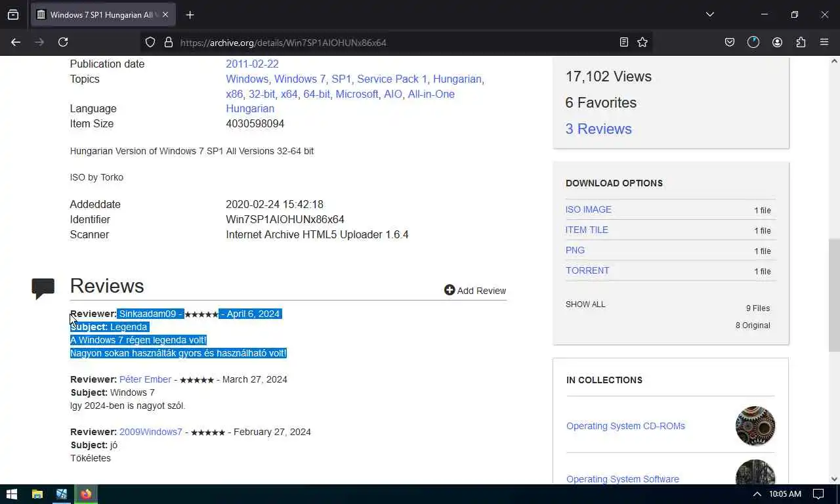Download the PNG file
This screenshot has height=504, width=840.
pos(575,250)
